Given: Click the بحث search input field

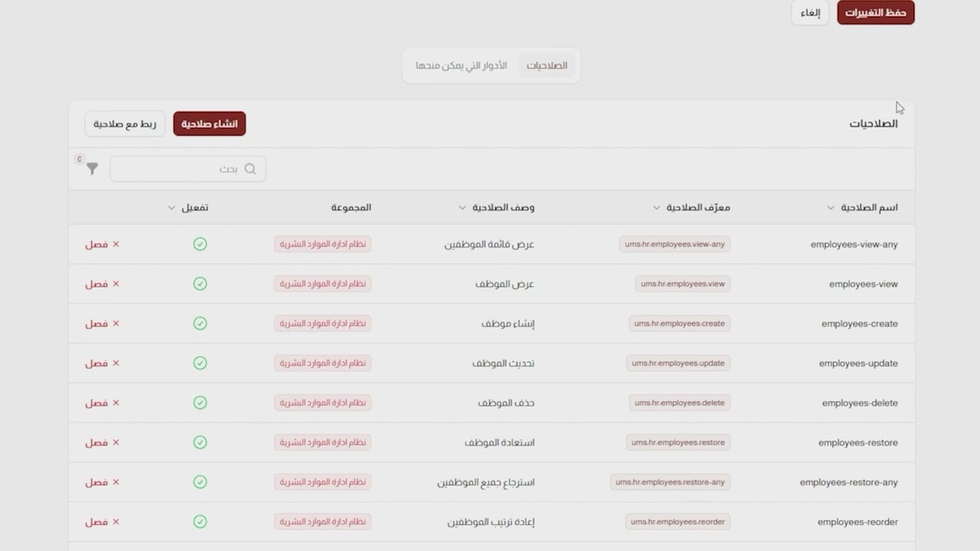Looking at the screenshot, I should tap(180, 169).
